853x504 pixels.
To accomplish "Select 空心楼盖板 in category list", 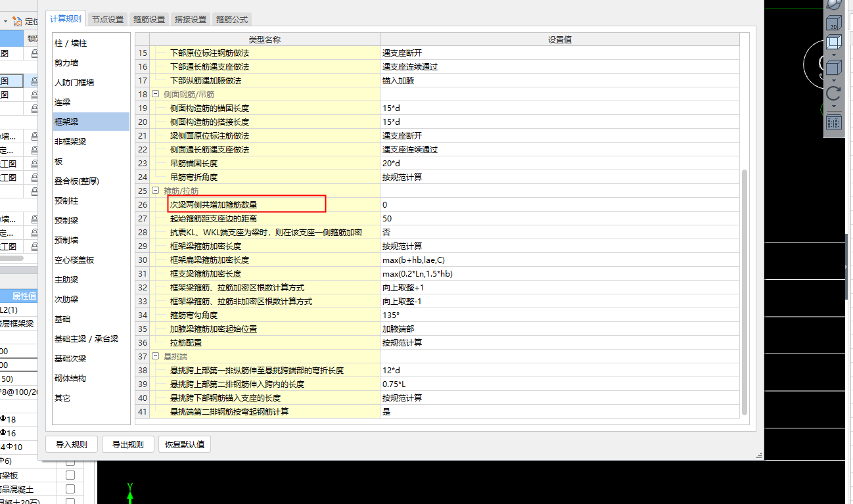I will 91,260.
